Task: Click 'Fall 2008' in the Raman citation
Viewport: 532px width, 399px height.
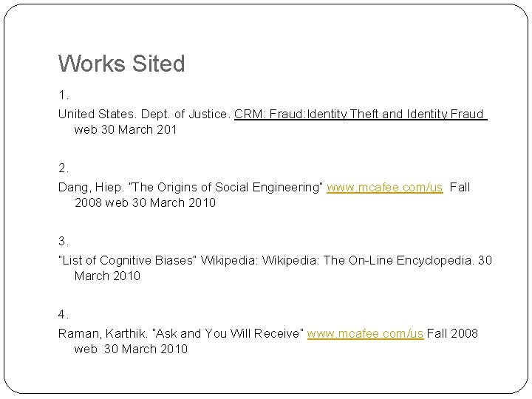Action: 452,334
